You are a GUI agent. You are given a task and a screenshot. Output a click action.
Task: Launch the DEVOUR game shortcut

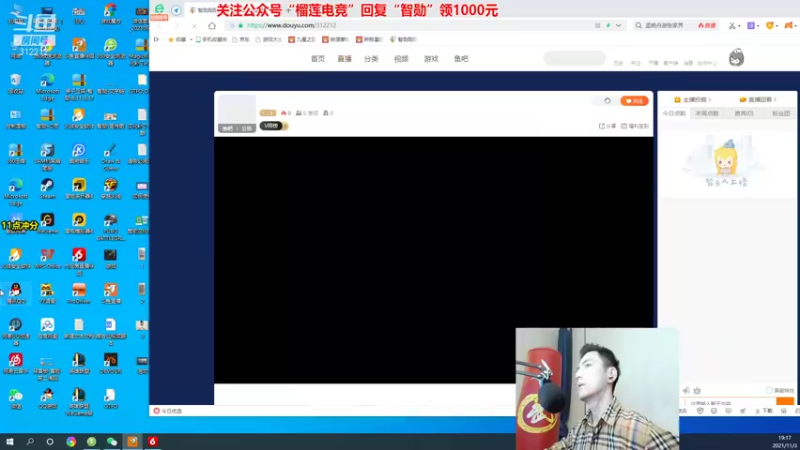(110, 363)
